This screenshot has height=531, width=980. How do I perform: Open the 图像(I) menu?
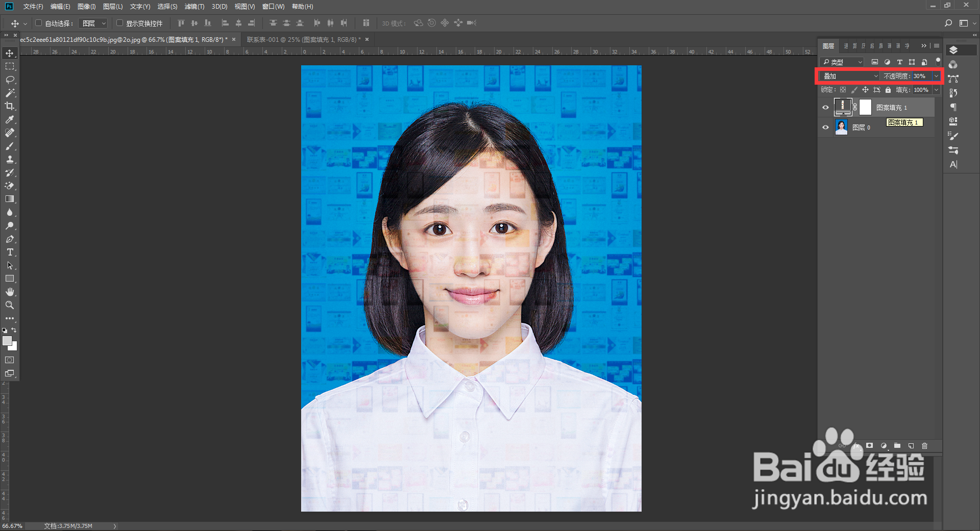point(86,7)
